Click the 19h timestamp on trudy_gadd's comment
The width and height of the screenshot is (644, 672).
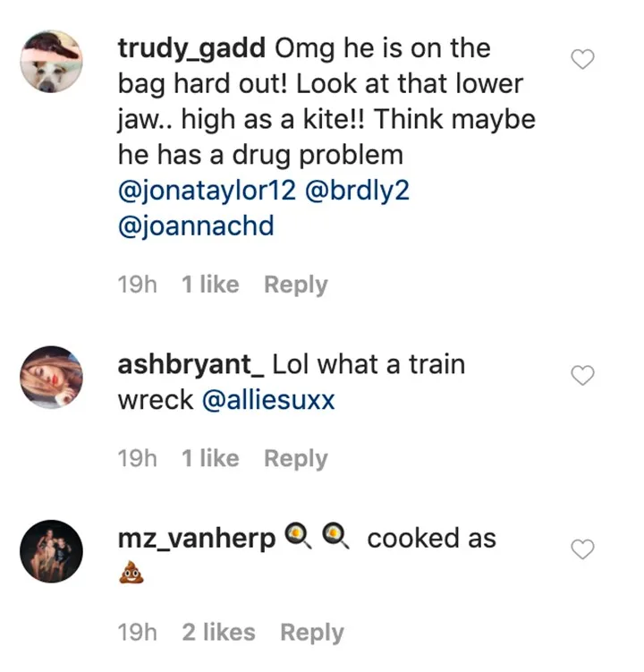pos(138,285)
